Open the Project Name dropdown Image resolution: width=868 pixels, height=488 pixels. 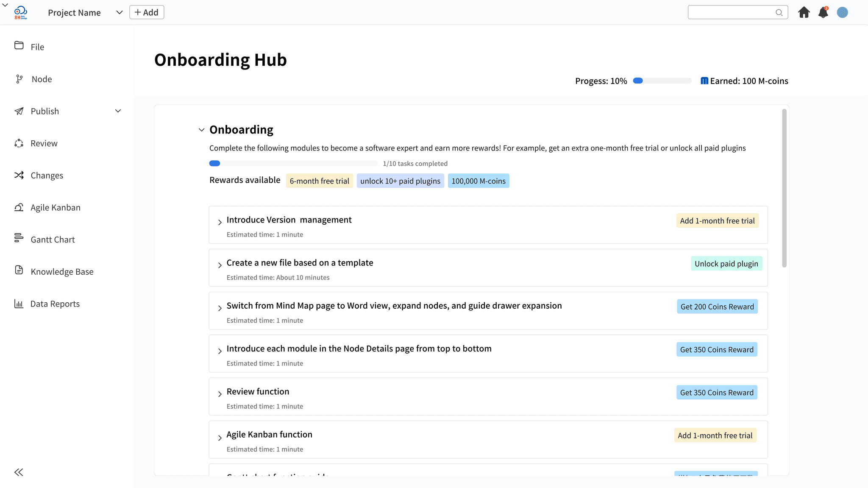(x=120, y=12)
